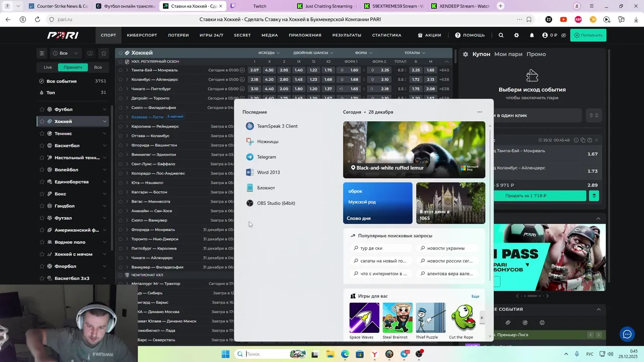
Task: Search popular query тур де ски
Action: (380, 248)
